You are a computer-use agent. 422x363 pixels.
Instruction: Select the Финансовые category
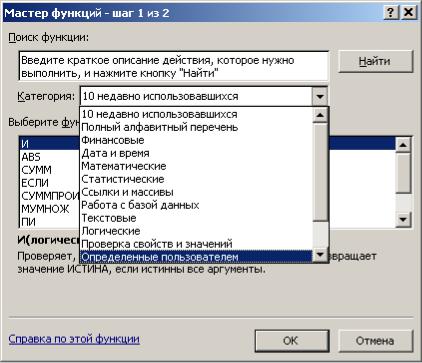point(196,140)
